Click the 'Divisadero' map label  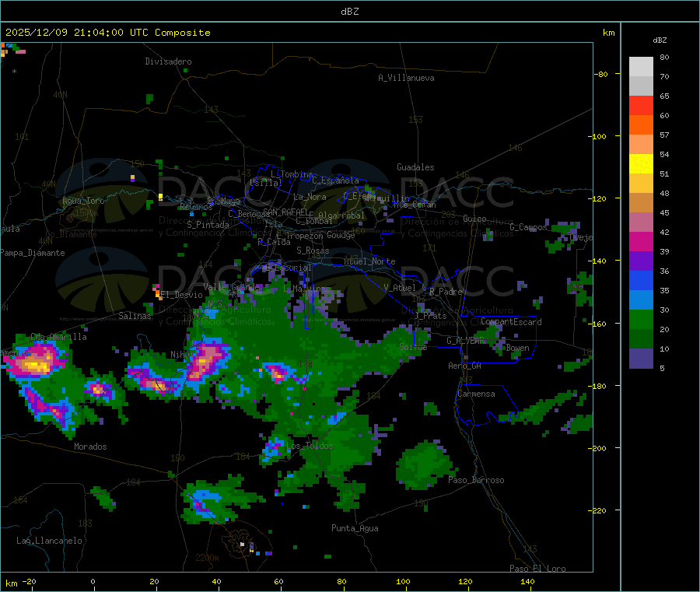168,61
